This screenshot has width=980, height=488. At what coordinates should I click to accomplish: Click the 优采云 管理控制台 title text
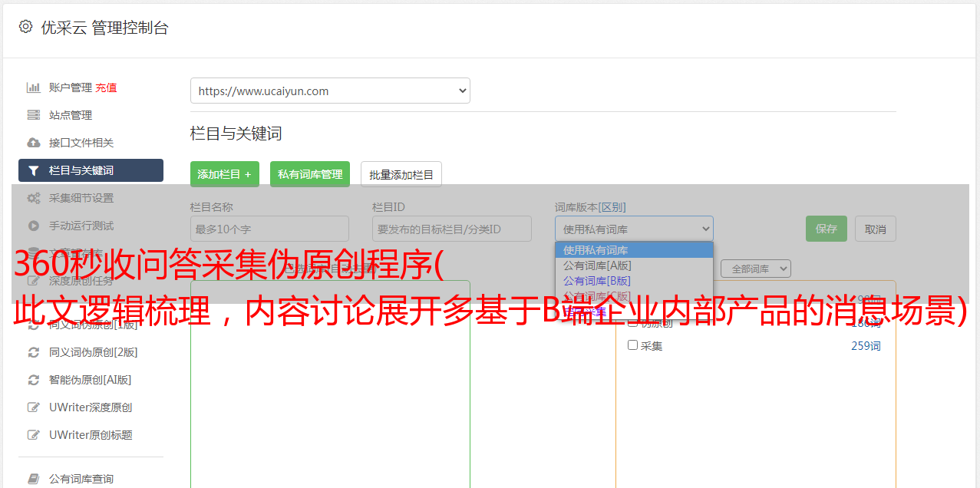(x=104, y=28)
